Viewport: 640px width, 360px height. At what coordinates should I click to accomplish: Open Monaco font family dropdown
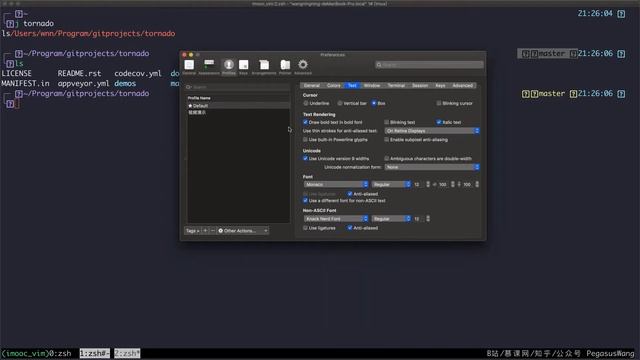[336, 184]
